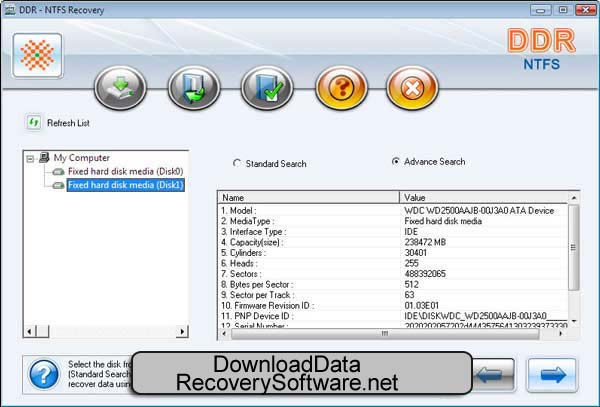Click the blue question mark info icon
Screen dimensions: 600x407
point(44,374)
